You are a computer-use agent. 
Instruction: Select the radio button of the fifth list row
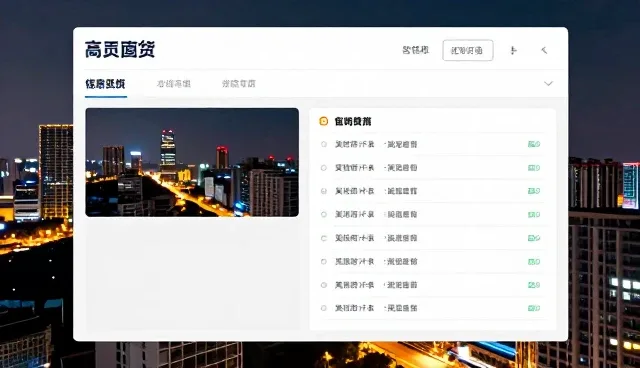pyautogui.click(x=324, y=238)
